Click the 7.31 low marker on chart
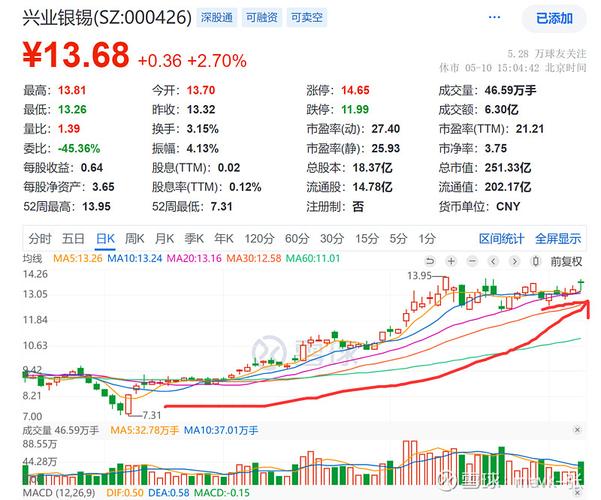This screenshot has height=500, width=601. coord(152,415)
